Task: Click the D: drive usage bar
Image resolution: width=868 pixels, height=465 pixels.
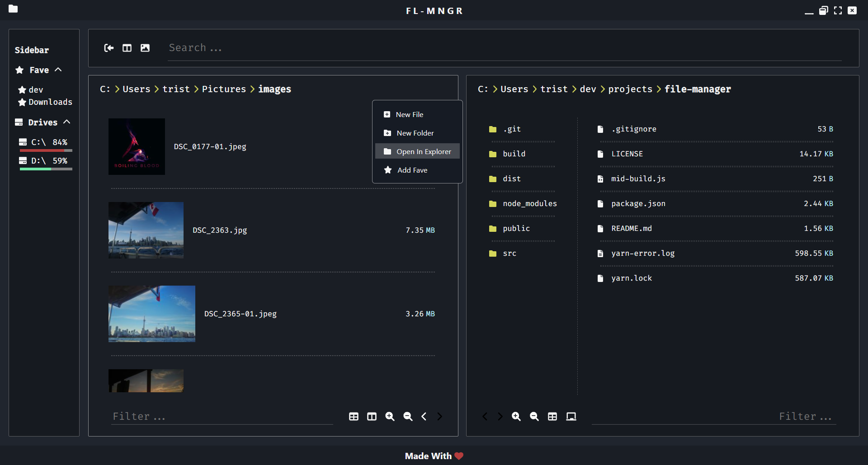Action: click(x=46, y=169)
